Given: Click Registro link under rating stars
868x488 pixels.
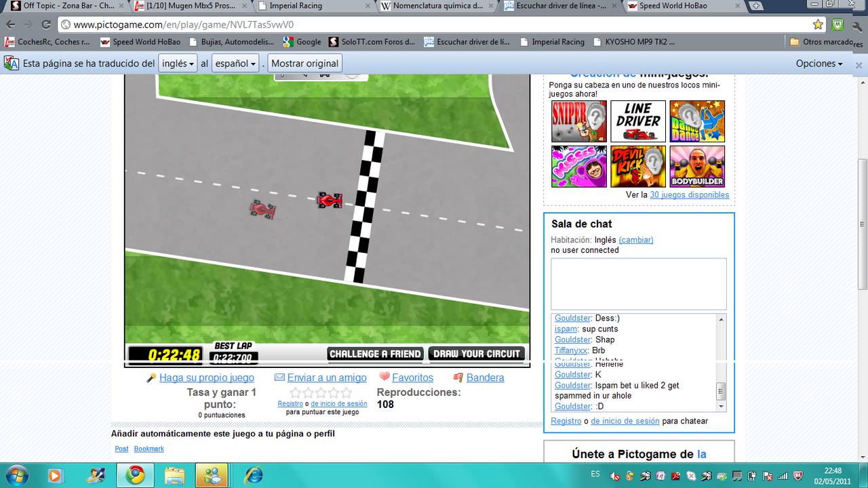Looking at the screenshot, I should 290,403.
